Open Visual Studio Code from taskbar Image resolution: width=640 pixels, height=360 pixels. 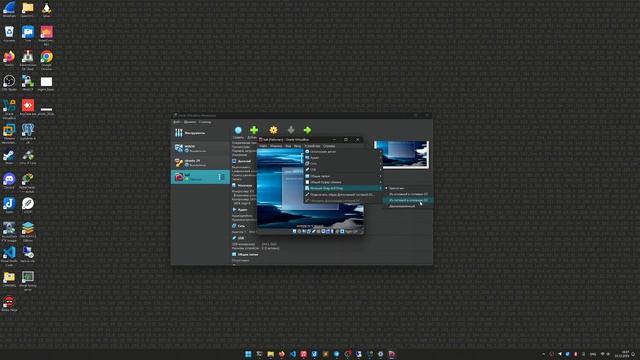pos(293,354)
